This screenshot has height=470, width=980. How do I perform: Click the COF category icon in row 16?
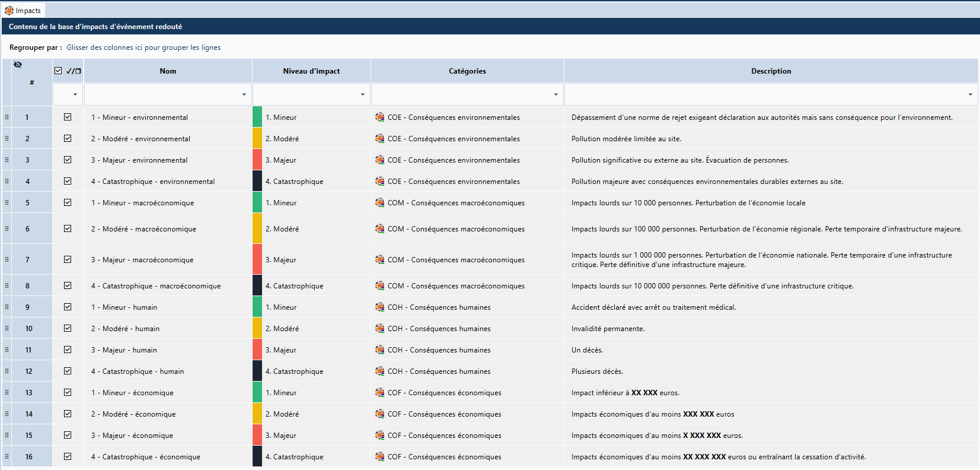point(379,456)
